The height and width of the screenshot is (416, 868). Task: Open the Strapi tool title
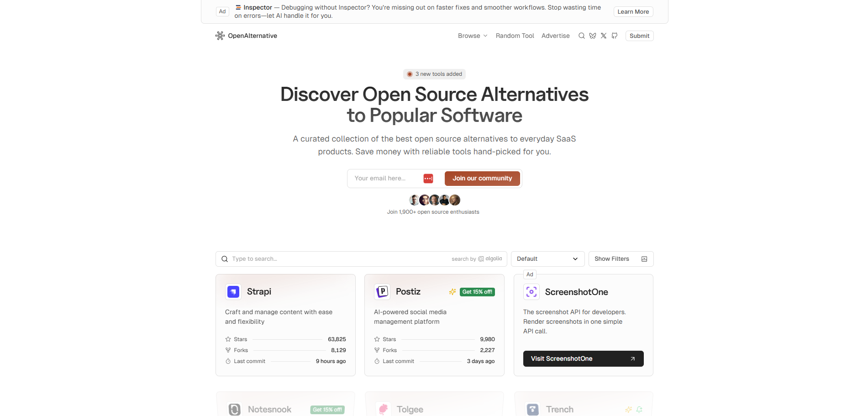coord(259,291)
